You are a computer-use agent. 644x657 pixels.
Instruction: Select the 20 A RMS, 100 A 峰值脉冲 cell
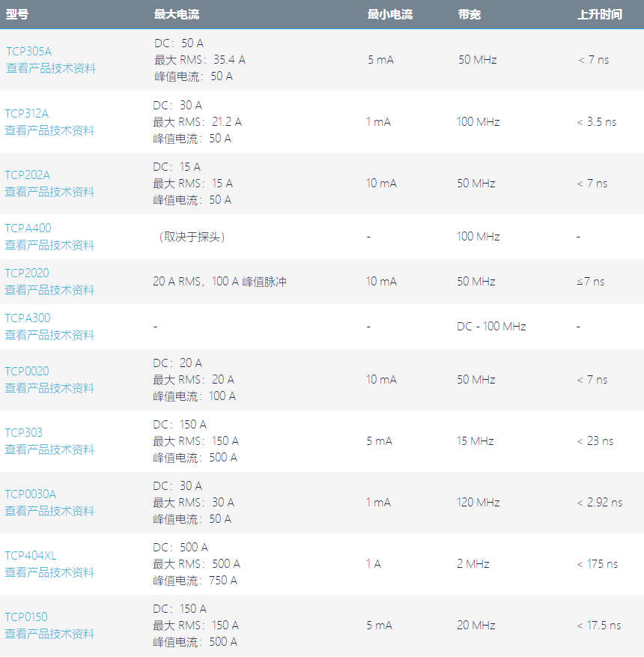pos(220,282)
